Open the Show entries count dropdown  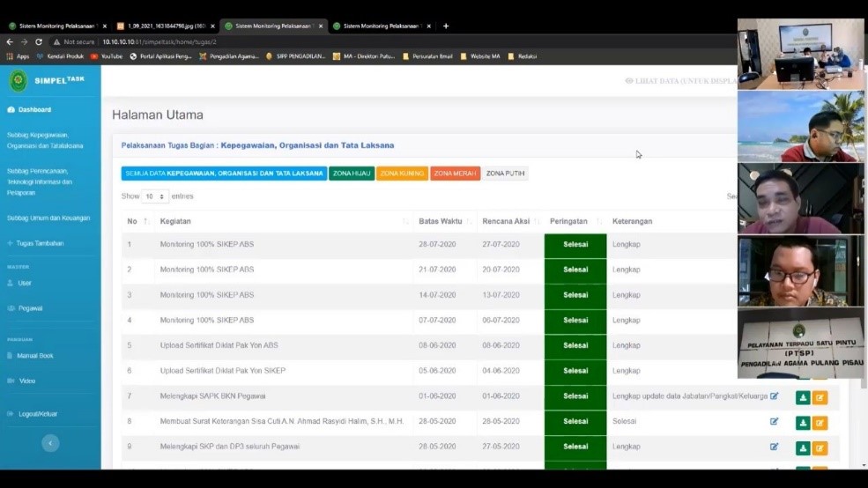tap(155, 196)
